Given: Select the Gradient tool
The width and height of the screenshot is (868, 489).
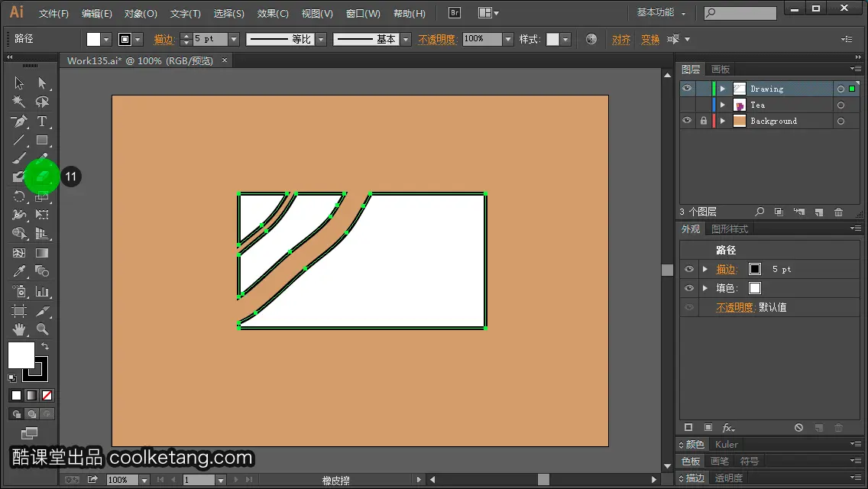Looking at the screenshot, I should point(42,253).
